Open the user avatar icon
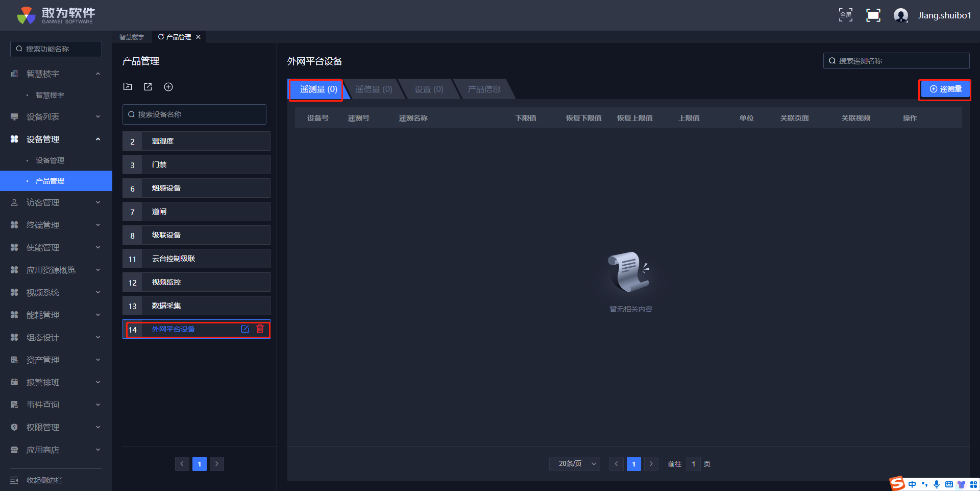Image resolution: width=980 pixels, height=491 pixels. point(901,15)
